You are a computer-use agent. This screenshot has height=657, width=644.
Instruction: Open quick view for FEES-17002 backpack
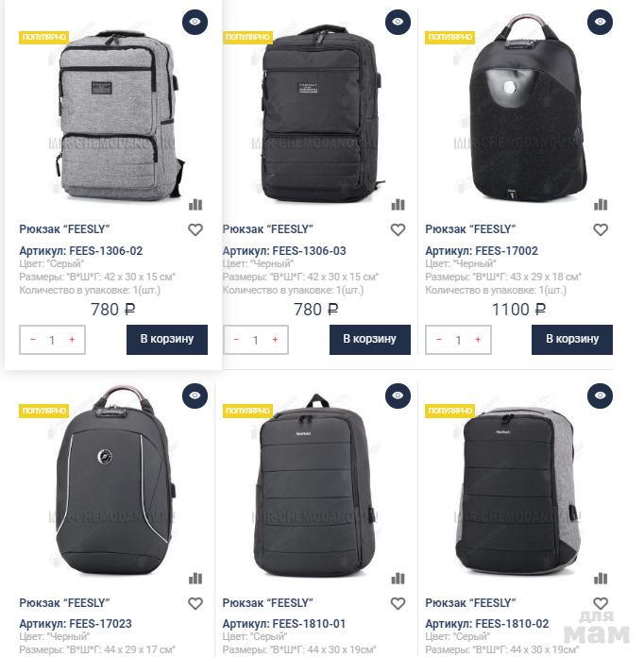click(600, 22)
